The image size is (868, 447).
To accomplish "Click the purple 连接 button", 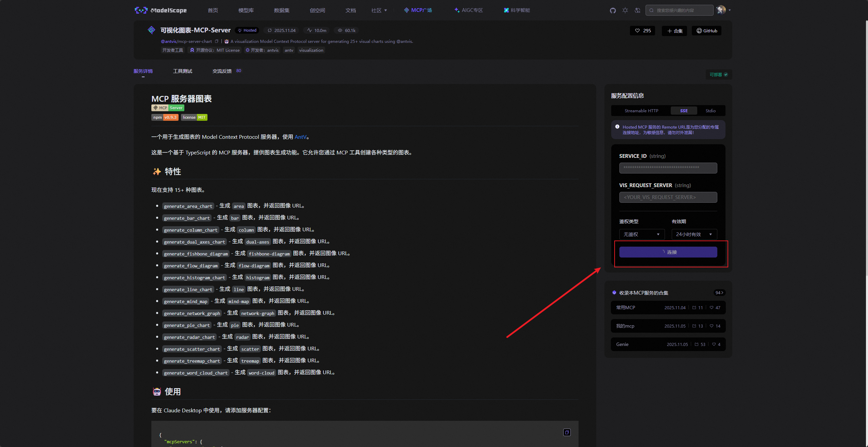I will click(668, 252).
